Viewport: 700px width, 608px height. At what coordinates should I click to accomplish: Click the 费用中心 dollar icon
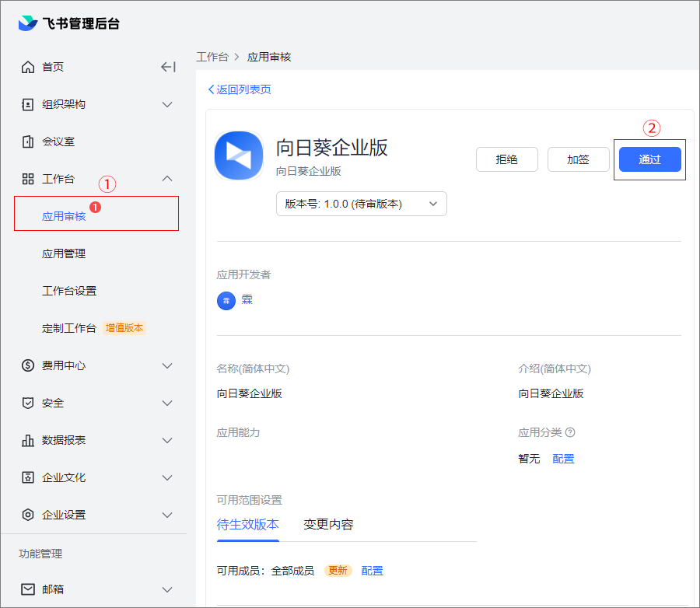[28, 365]
